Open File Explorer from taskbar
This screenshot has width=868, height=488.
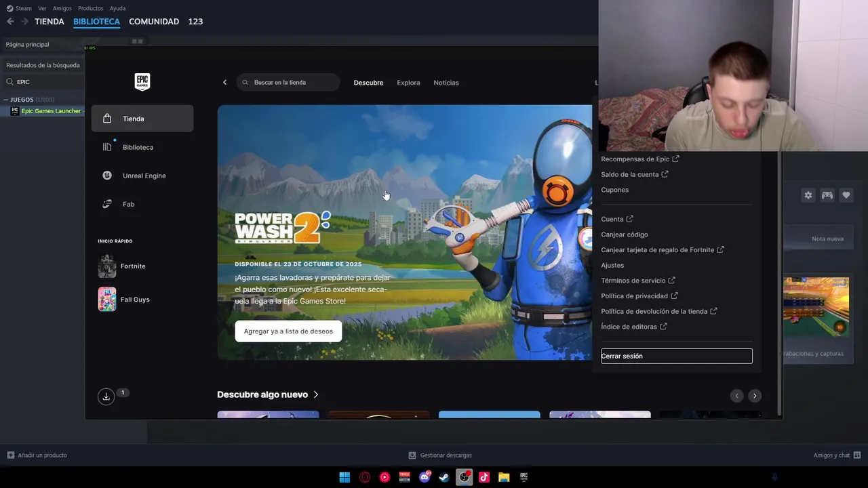[504, 477]
